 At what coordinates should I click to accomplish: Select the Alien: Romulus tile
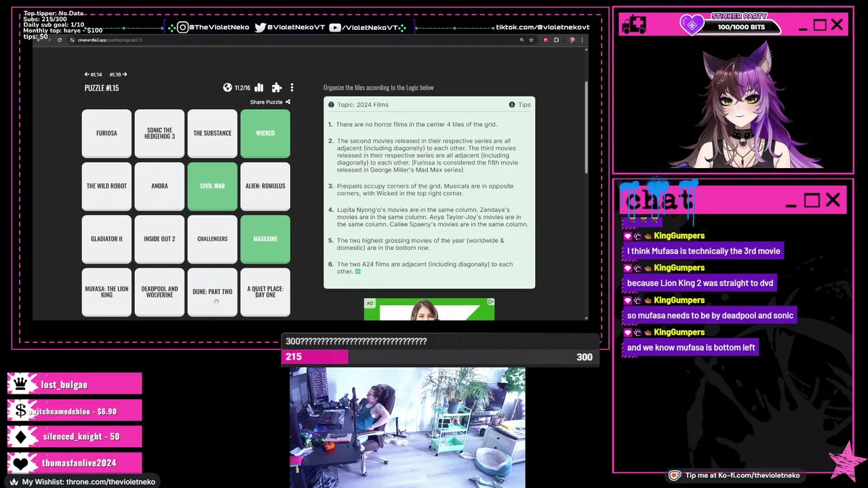click(x=265, y=186)
